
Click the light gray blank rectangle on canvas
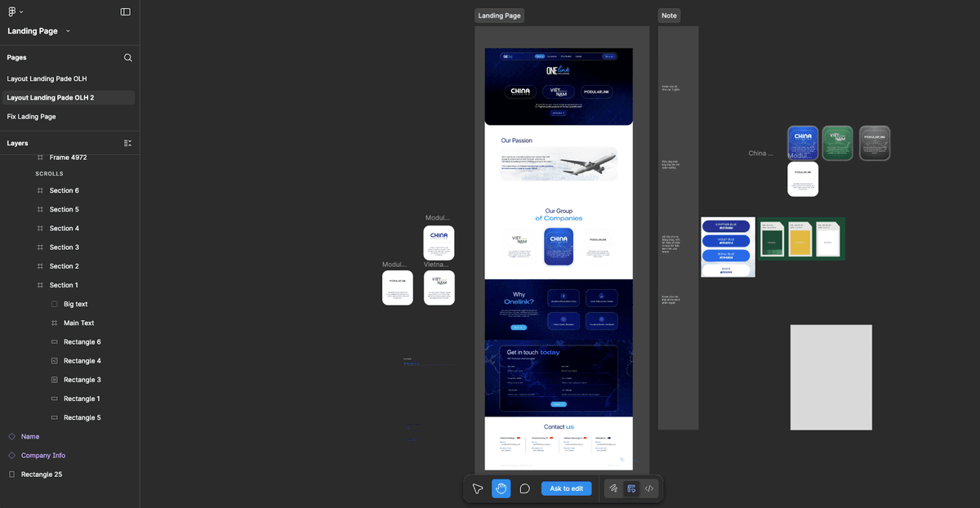[831, 377]
